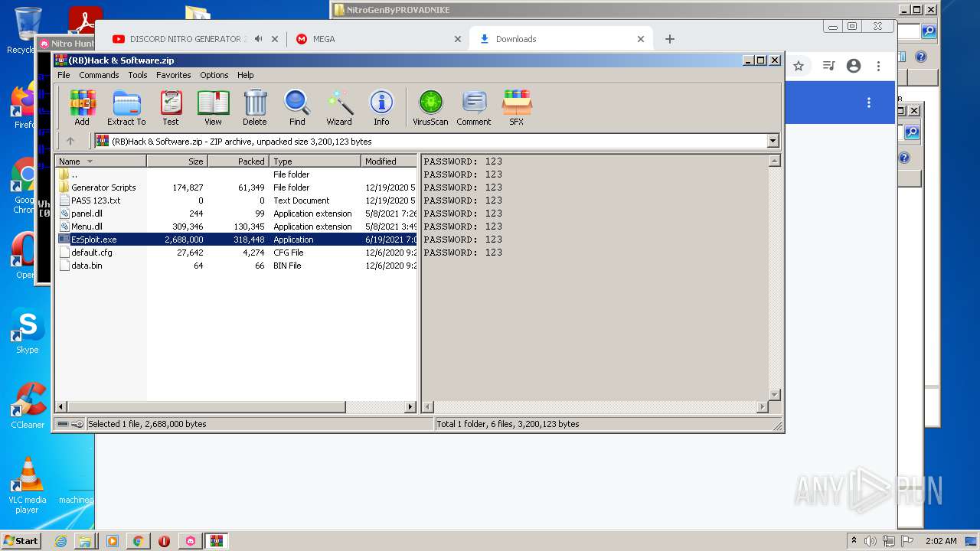
Task: Open Opera from the taskbar
Action: click(164, 541)
